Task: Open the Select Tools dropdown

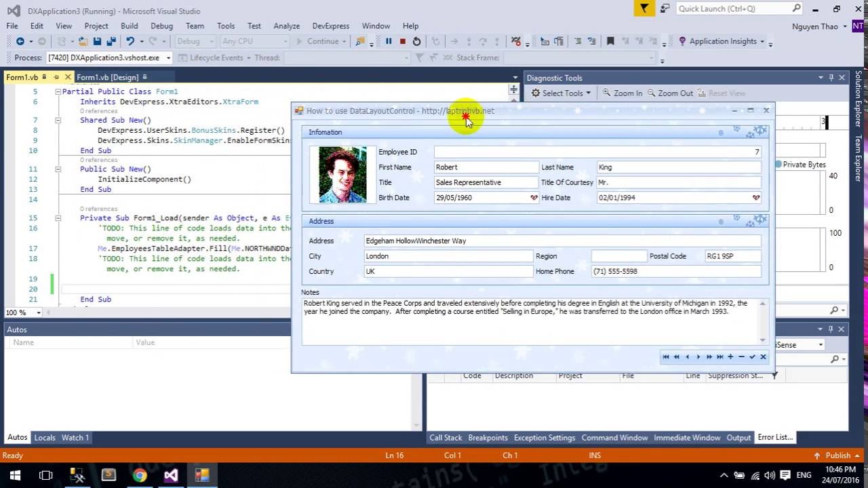Action: [561, 94]
